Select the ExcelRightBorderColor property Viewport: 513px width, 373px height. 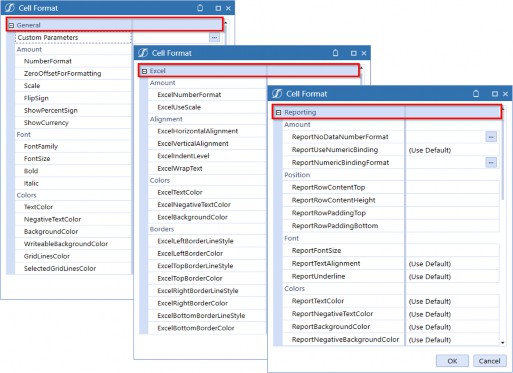(193, 303)
